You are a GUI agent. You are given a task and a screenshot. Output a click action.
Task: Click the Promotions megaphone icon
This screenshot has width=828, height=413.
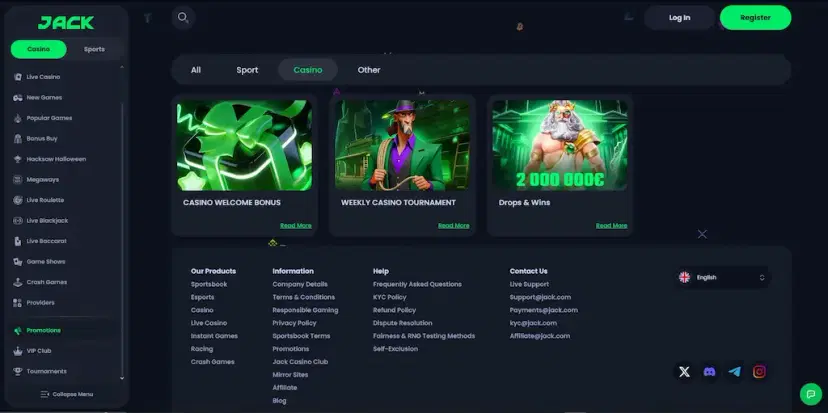pyautogui.click(x=18, y=331)
